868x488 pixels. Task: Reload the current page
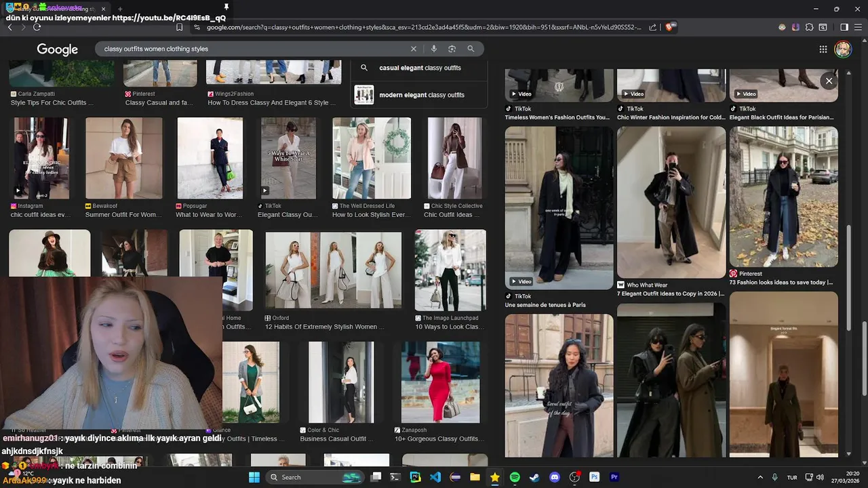click(x=37, y=27)
